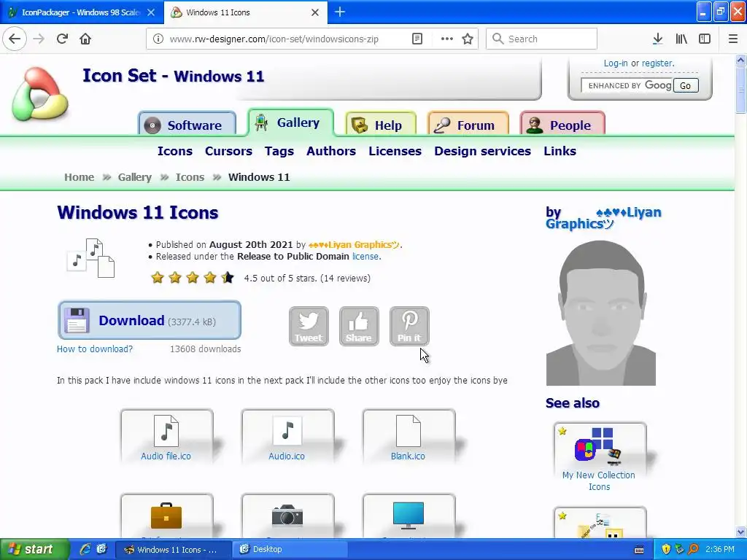Open the Links submenu item
Viewport: 747px width, 560px height.
tap(560, 151)
